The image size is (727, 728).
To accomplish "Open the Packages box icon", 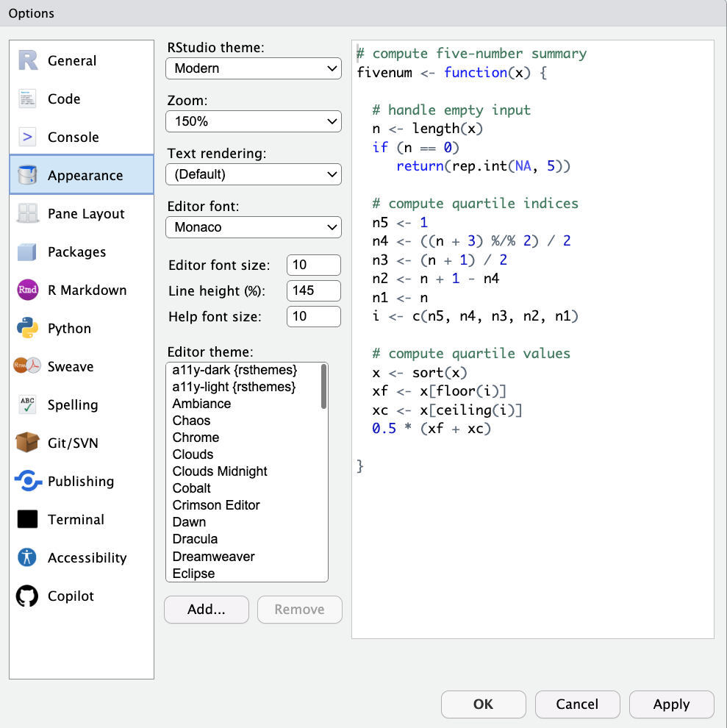I will pyautogui.click(x=27, y=252).
